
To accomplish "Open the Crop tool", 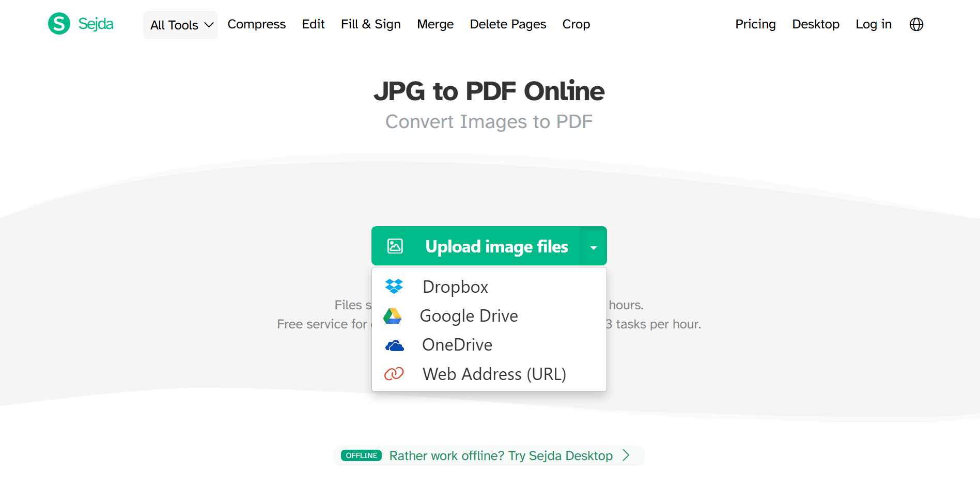I will tap(576, 24).
